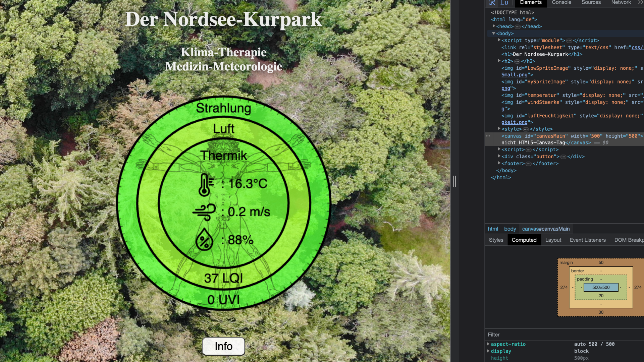Select html in the breadcrumb bar
Image resolution: width=644 pixels, height=362 pixels.
pyautogui.click(x=493, y=229)
